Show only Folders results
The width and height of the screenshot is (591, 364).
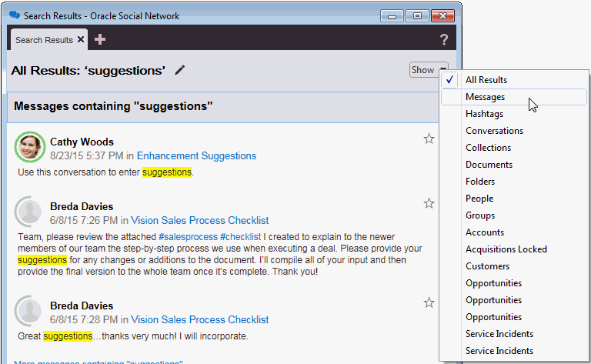(x=514, y=182)
